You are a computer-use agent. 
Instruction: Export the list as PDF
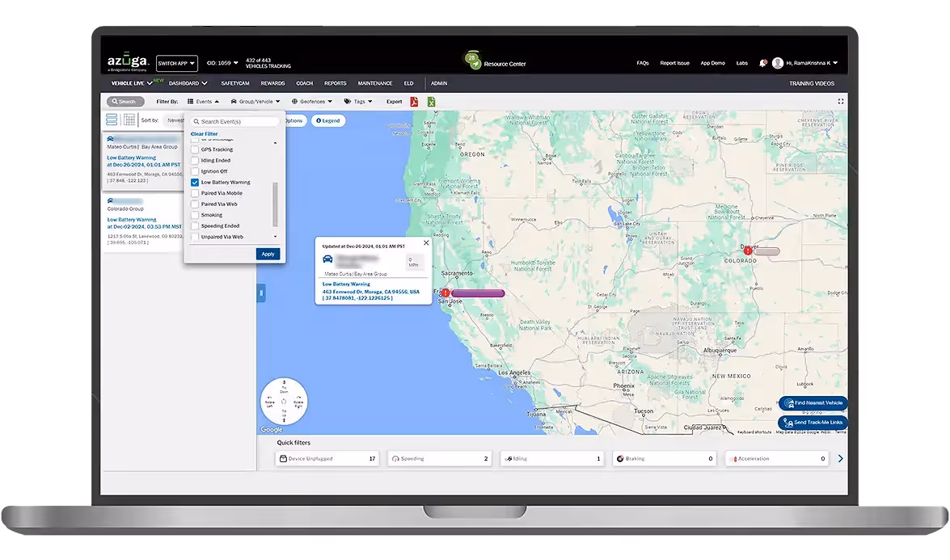coord(414,102)
